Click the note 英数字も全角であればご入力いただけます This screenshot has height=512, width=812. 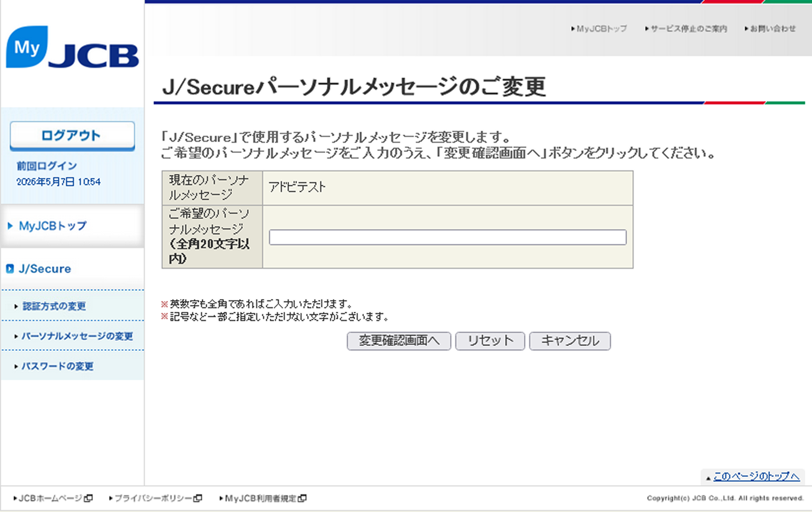click(261, 304)
